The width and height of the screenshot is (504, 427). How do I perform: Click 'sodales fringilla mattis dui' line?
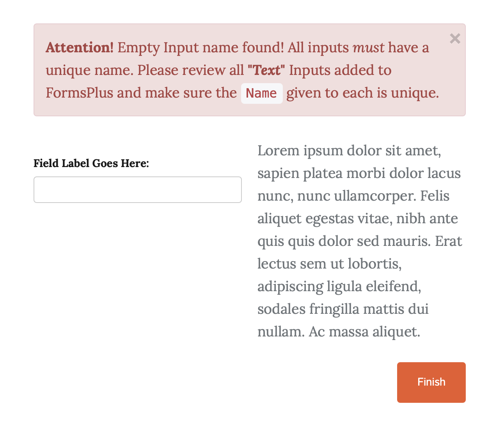(x=343, y=309)
